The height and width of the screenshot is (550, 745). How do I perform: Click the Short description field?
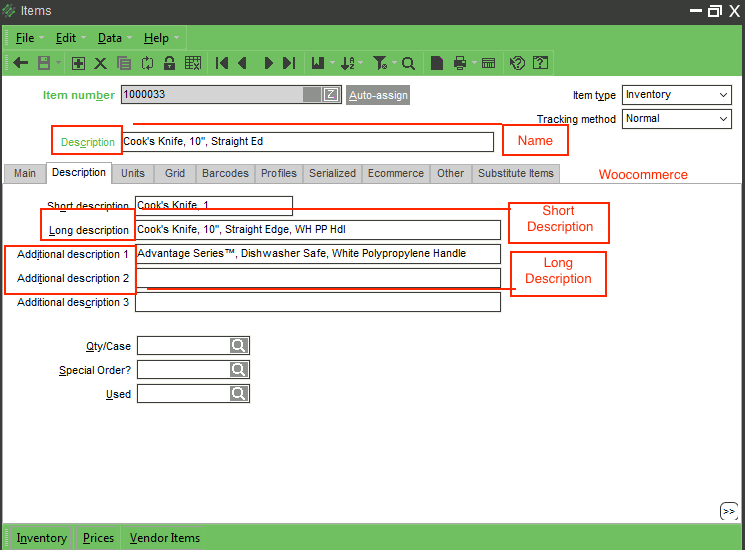214,205
